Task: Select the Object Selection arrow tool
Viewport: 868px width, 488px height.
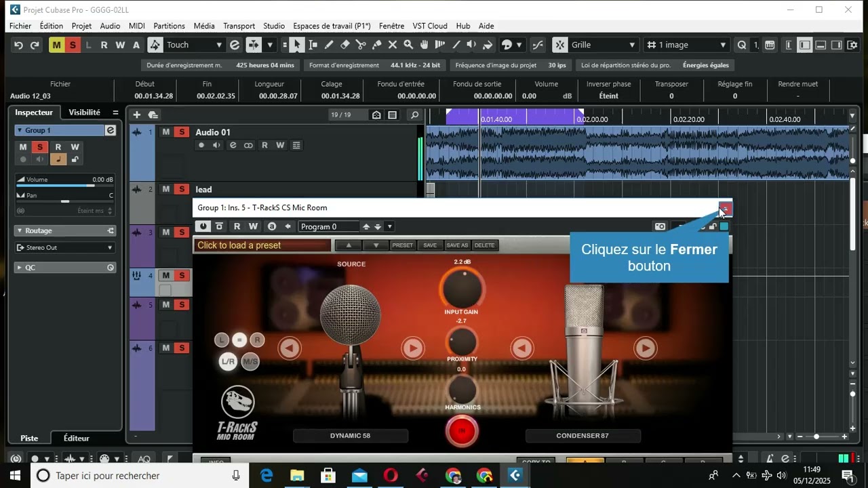Action: point(297,45)
